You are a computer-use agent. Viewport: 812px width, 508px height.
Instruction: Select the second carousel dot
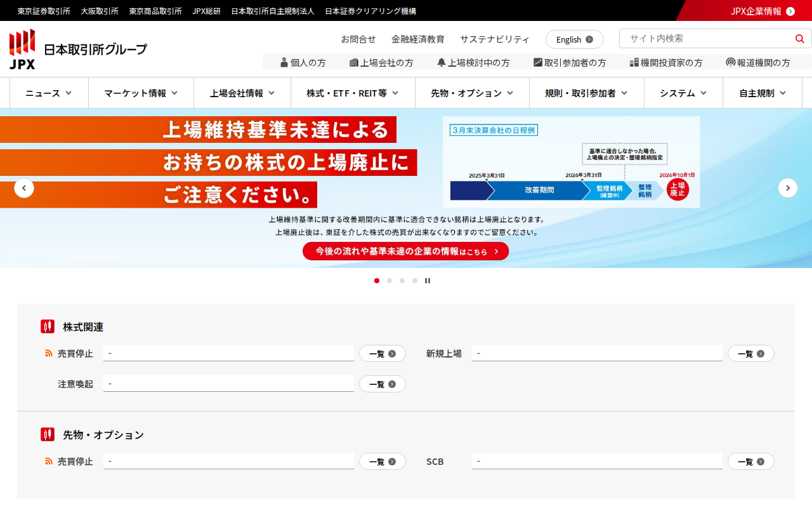(x=390, y=281)
